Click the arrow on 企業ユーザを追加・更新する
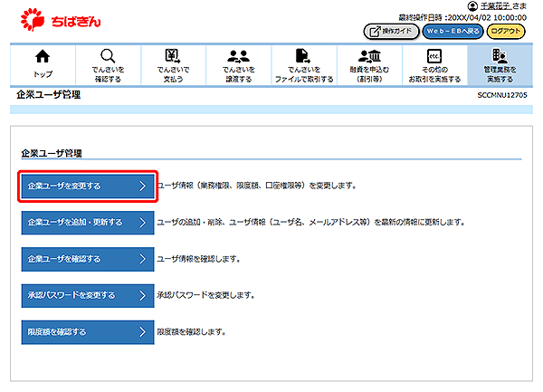This screenshot has height=392, width=543. coord(143,223)
